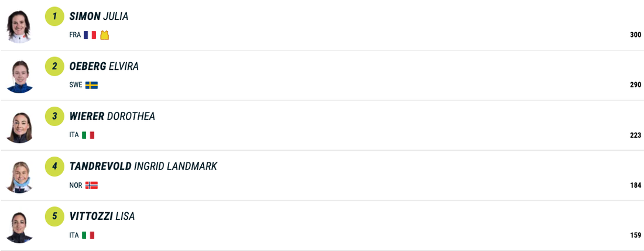This screenshot has width=644, height=251.
Task: Click Simon's 300 points score
Action: click(x=635, y=35)
